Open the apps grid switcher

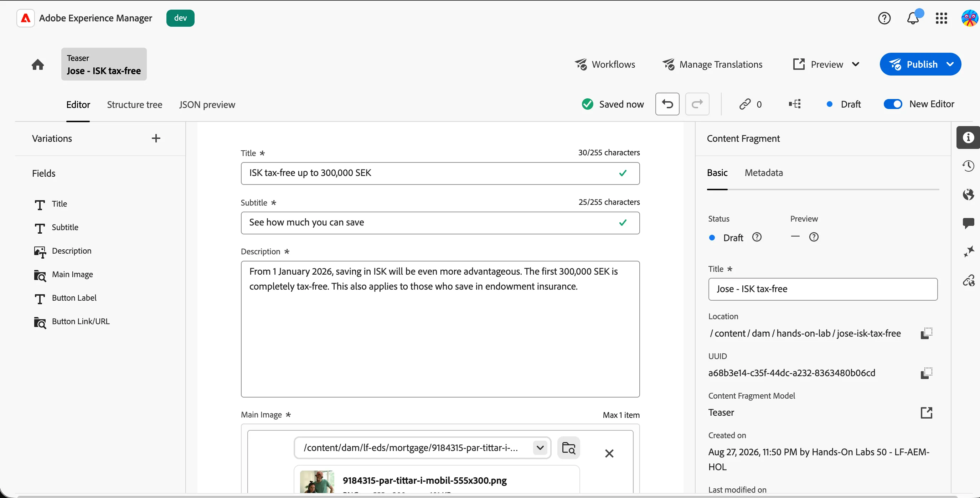coord(941,18)
